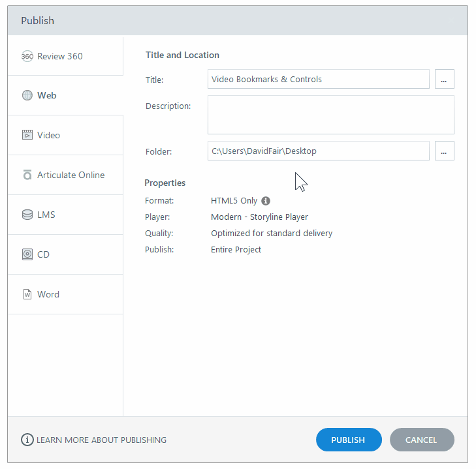Switch to the LMS publish tab
Viewport: 476px width, 469px height.
coord(65,215)
